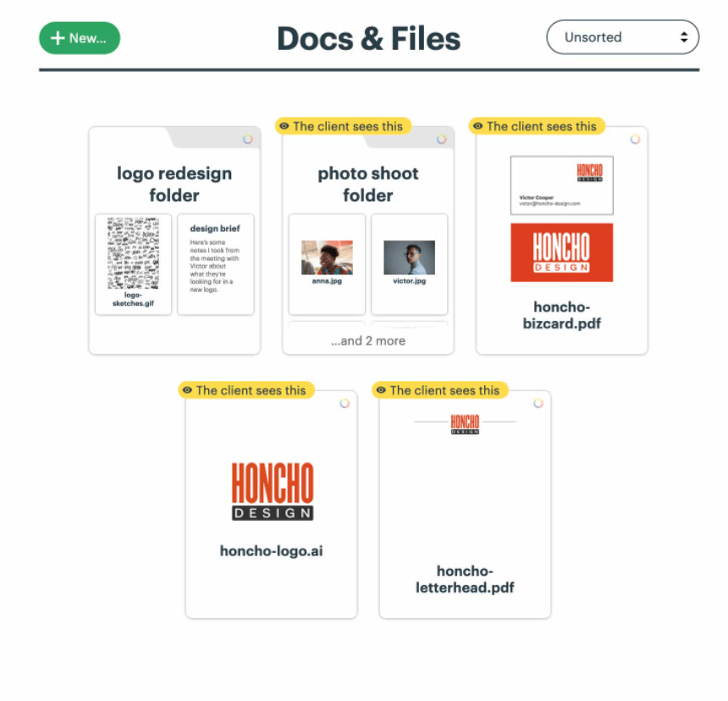728x701 pixels.
Task: Click the client-visible badge on photo shoot folder
Action: click(x=343, y=126)
